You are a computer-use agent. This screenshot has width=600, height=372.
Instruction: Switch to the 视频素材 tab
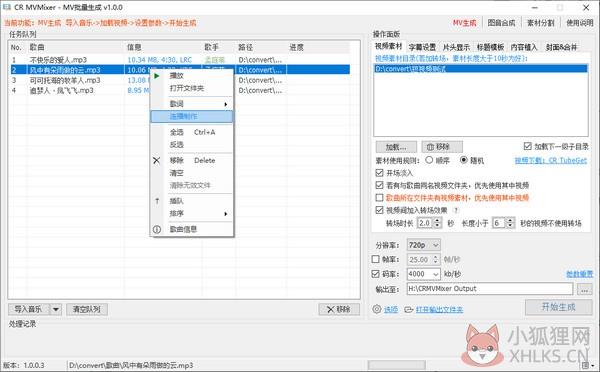[x=389, y=46]
